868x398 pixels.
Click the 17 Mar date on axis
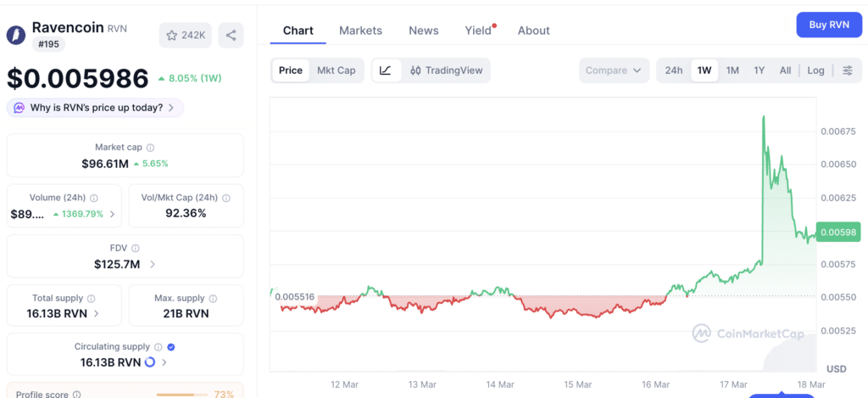[x=733, y=384]
